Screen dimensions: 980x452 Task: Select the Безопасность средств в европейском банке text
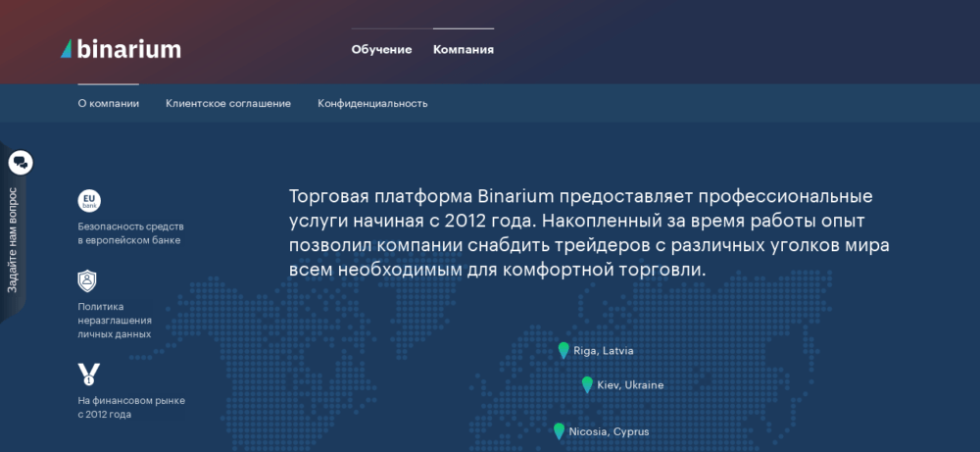click(129, 232)
